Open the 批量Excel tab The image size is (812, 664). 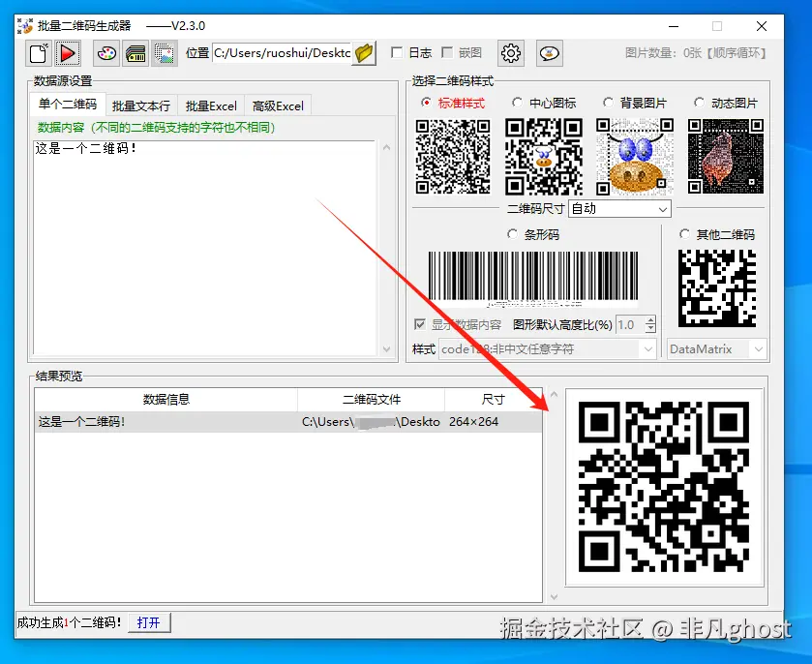[x=211, y=106]
